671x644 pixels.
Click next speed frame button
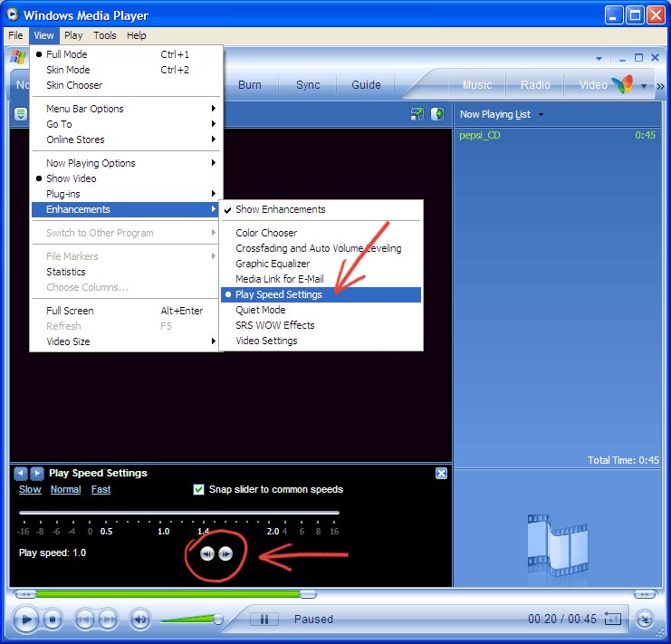coord(225,553)
